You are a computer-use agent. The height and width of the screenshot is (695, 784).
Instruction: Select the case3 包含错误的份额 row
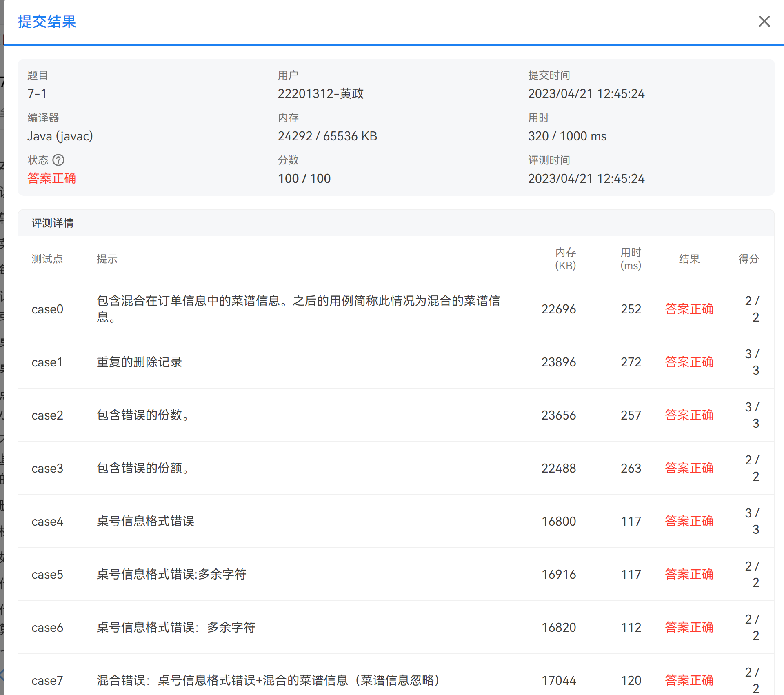[x=142, y=468]
